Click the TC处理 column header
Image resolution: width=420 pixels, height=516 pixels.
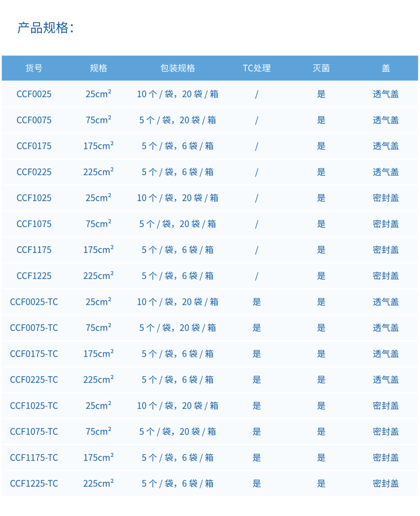tap(257, 68)
